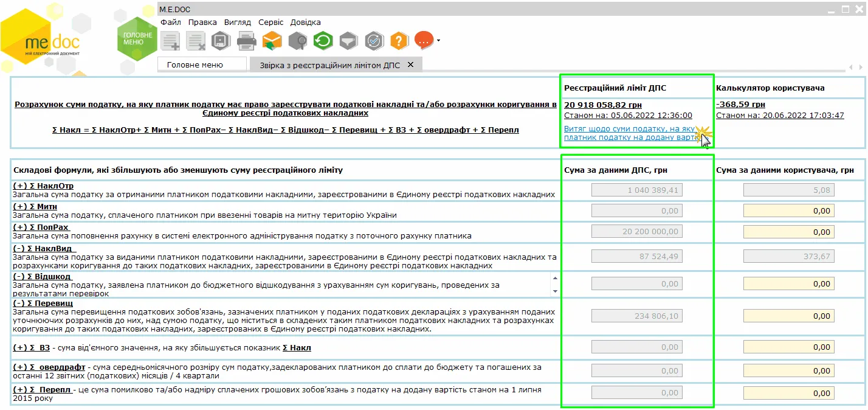Click the 20 918 058,82 грн limit value
Viewport: 868px width, 410px height.
click(604, 105)
